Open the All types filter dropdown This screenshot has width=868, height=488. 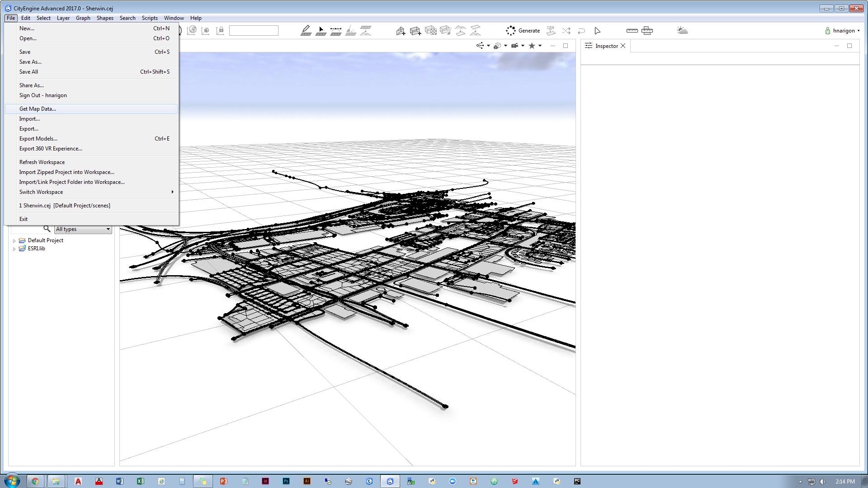[83, 229]
